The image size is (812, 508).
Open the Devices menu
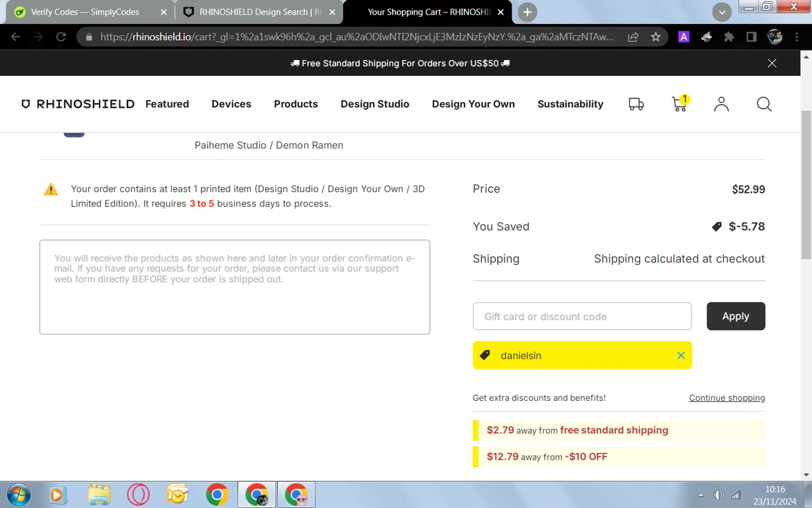231,104
